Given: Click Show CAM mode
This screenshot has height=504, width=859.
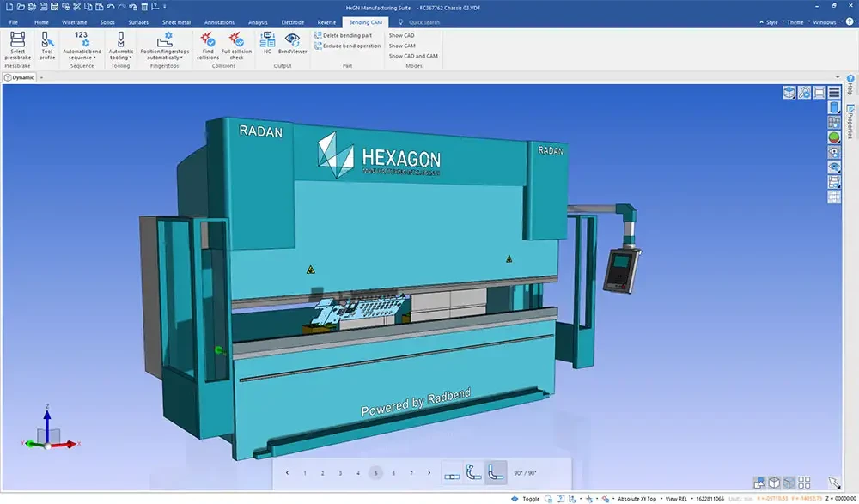Looking at the screenshot, I should pos(402,46).
